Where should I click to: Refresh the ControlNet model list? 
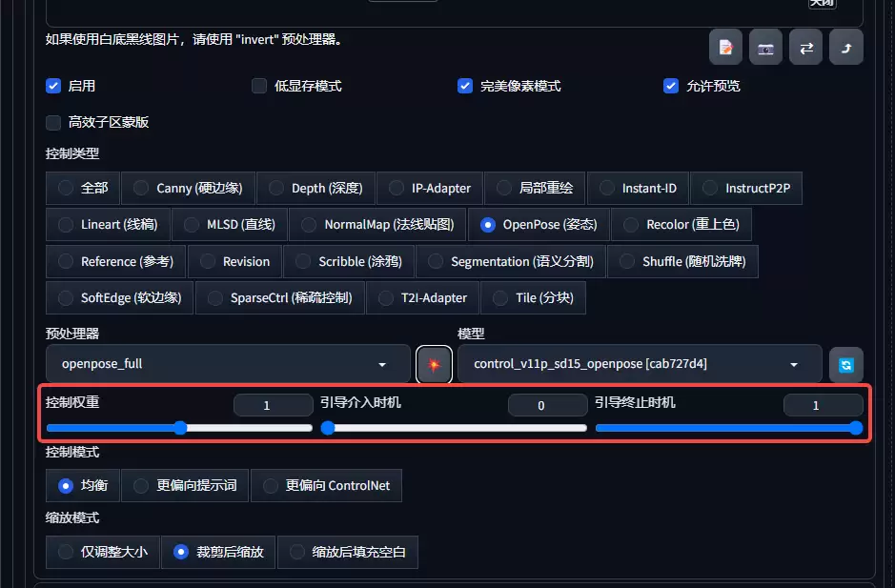click(845, 364)
